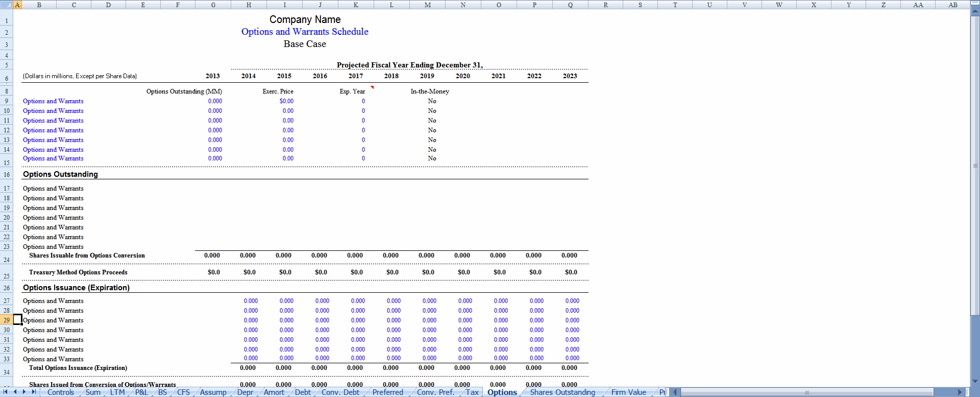This screenshot has height=397, width=980.
Task: Click the horizontal scrollbar thumb
Action: pyautogui.click(x=807, y=392)
